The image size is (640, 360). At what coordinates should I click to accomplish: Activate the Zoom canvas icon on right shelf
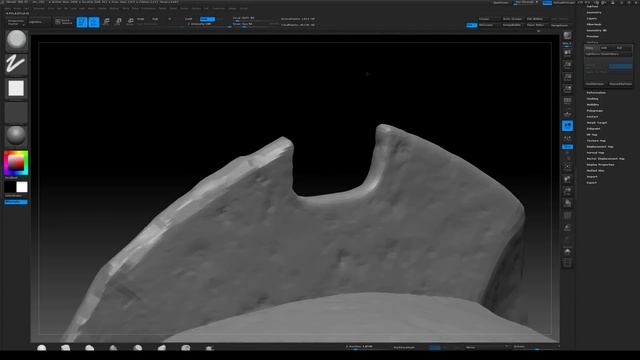point(567,65)
